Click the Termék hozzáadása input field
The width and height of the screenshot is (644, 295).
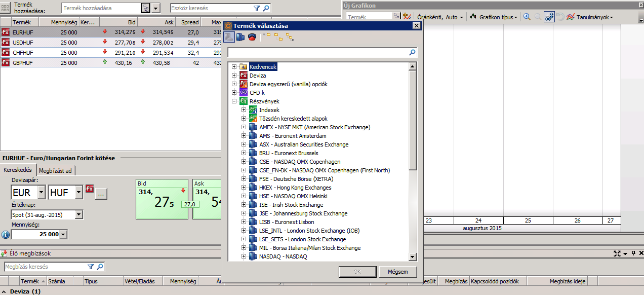tap(101, 8)
